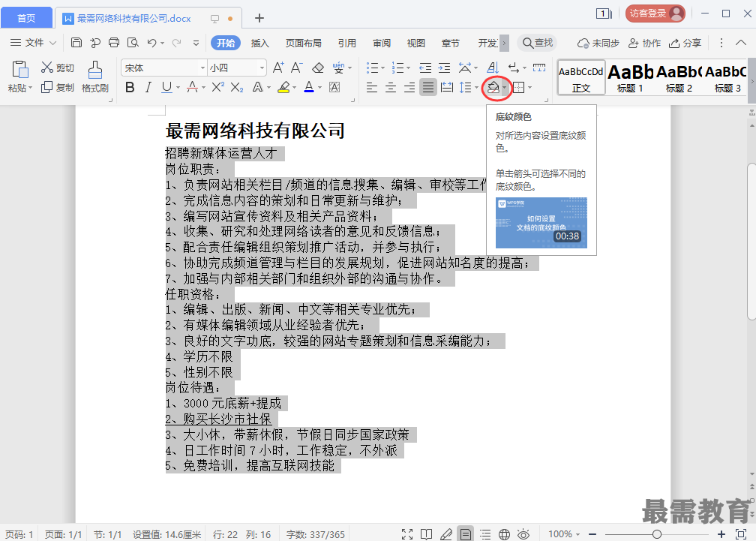The width and height of the screenshot is (756, 541).
Task: Toggle strikethrough font formatting
Action: (192, 87)
